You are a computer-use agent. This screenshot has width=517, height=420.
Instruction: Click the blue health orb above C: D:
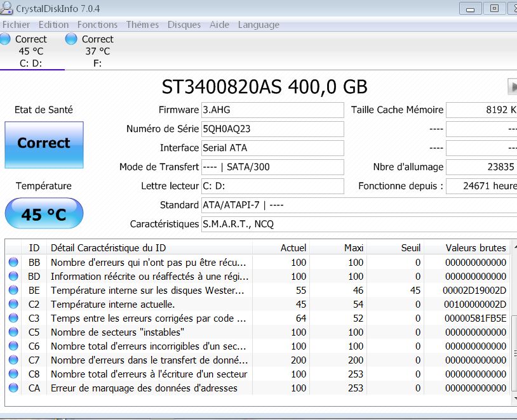click(5, 39)
